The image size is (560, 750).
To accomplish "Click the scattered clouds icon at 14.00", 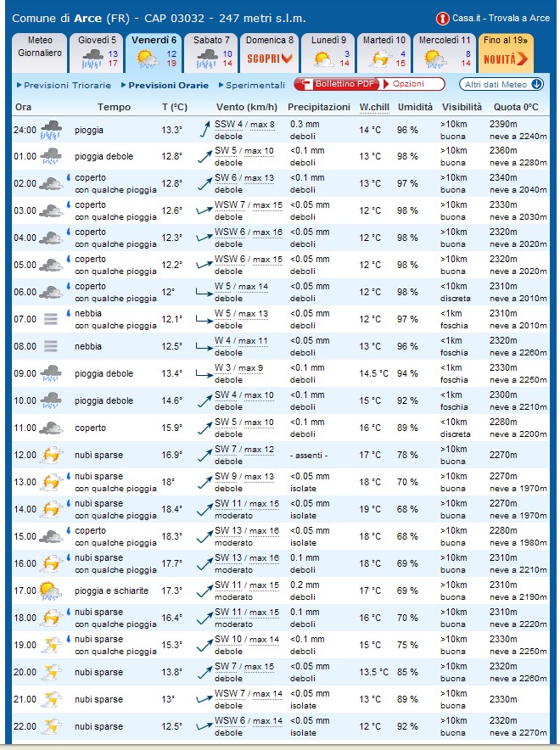I will coord(51,509).
